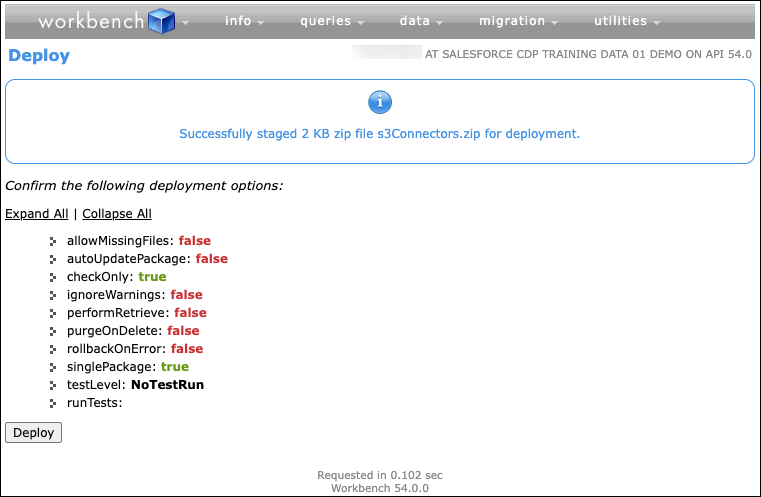761x497 pixels.
Task: Click the purgeOnDelete false value
Action: (x=183, y=331)
